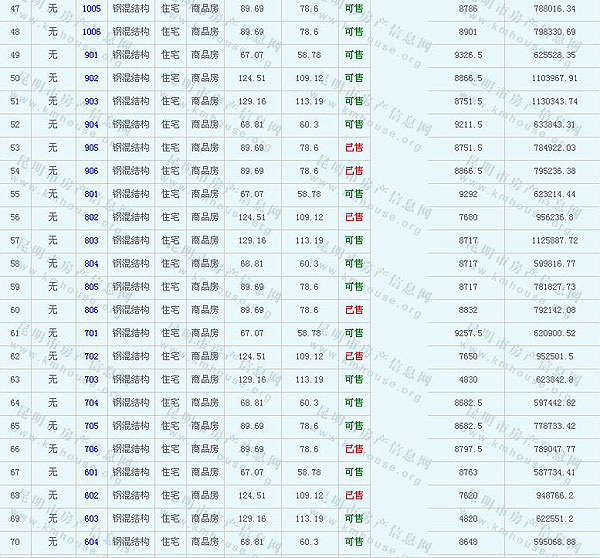Click the room 901 link
The image size is (600, 558).
[x=91, y=55]
